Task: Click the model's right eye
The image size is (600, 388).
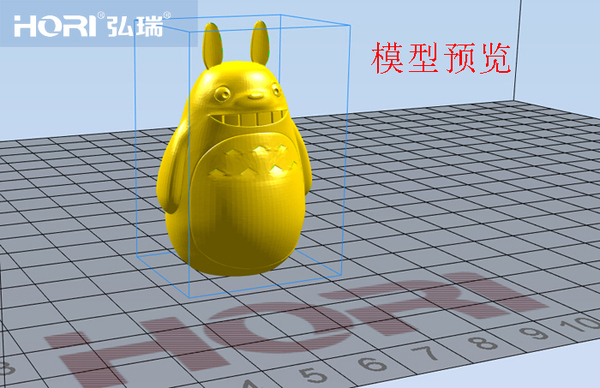Action: click(276, 90)
